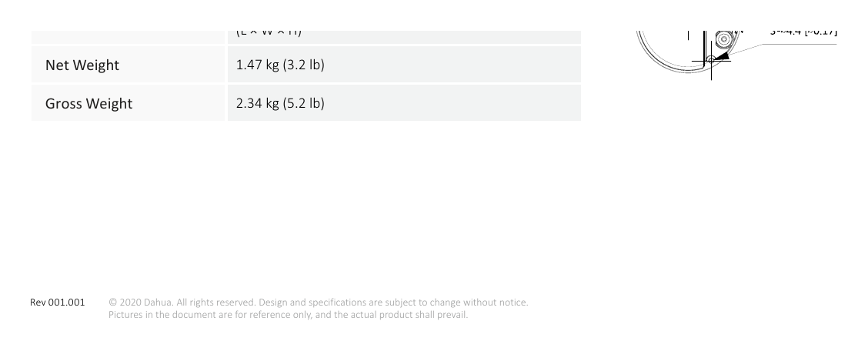Viewport: 868px width, 351px height.
Task: Click the crosshair mark at the drawing bottom
Action: tap(711, 61)
